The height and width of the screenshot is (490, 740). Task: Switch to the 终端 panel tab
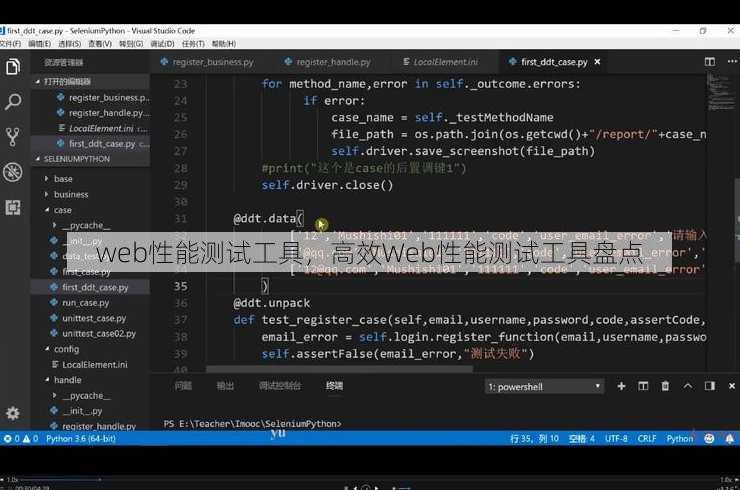click(x=334, y=386)
